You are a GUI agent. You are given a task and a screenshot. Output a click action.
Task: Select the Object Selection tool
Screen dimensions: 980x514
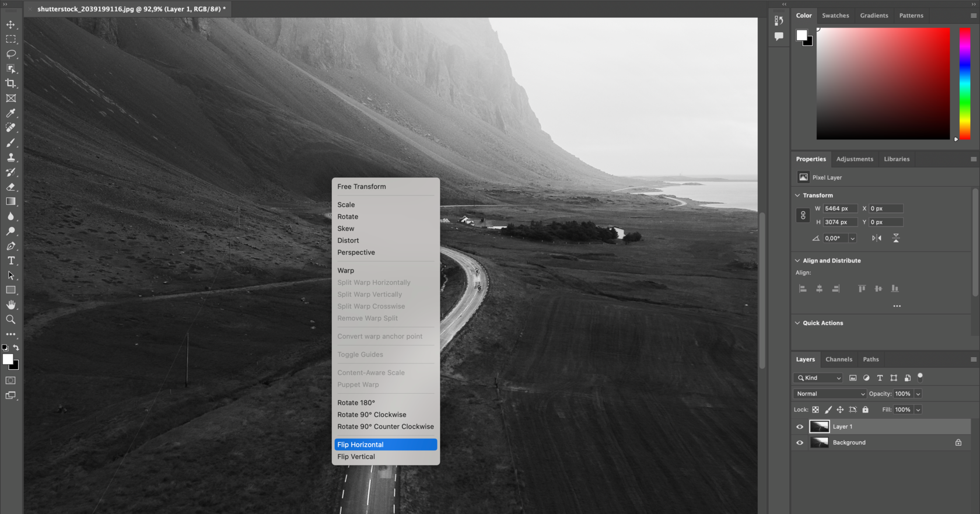[10, 69]
